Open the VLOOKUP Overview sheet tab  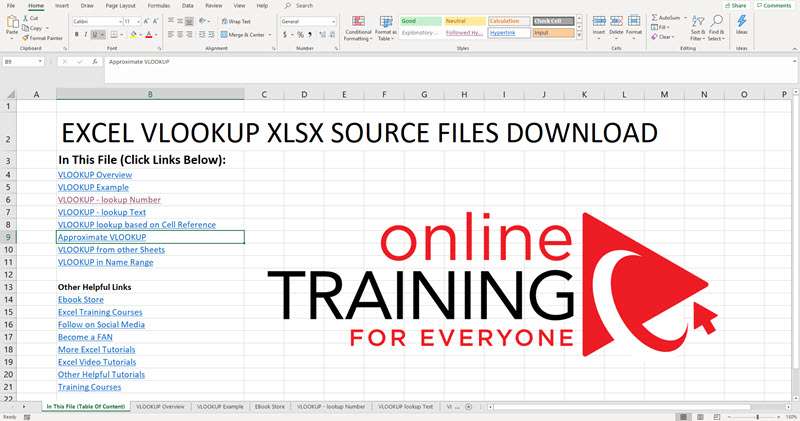click(160, 407)
